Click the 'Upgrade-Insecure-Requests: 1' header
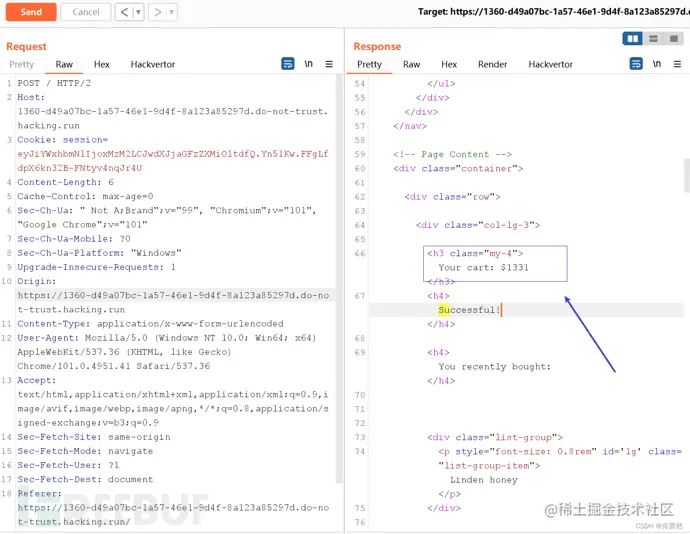690x534 pixels. [96, 267]
